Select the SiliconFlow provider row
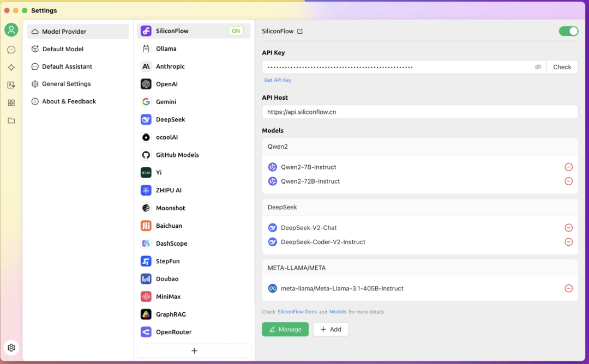The height and width of the screenshot is (364, 589). 194,31
